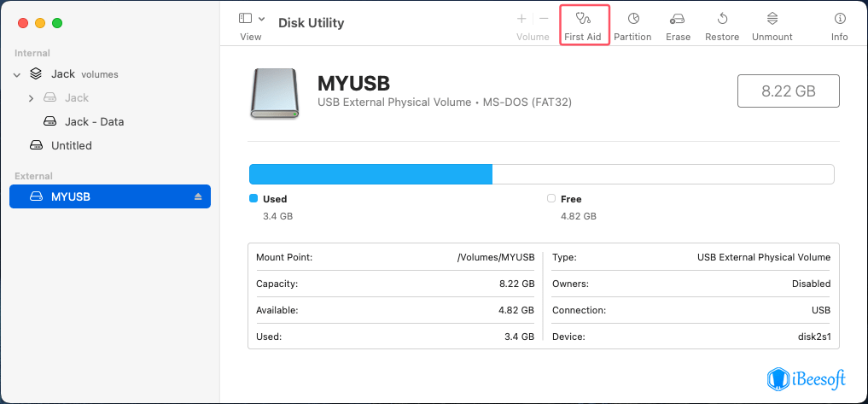Select MYUSB in the External section
The width and height of the screenshot is (868, 404).
pyautogui.click(x=110, y=196)
